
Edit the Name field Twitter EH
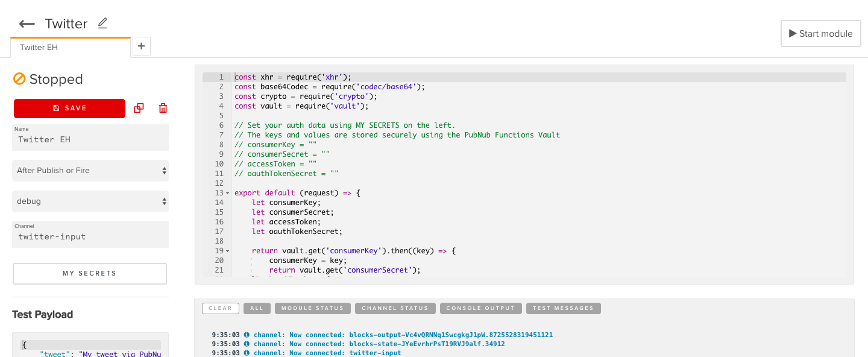click(90, 137)
